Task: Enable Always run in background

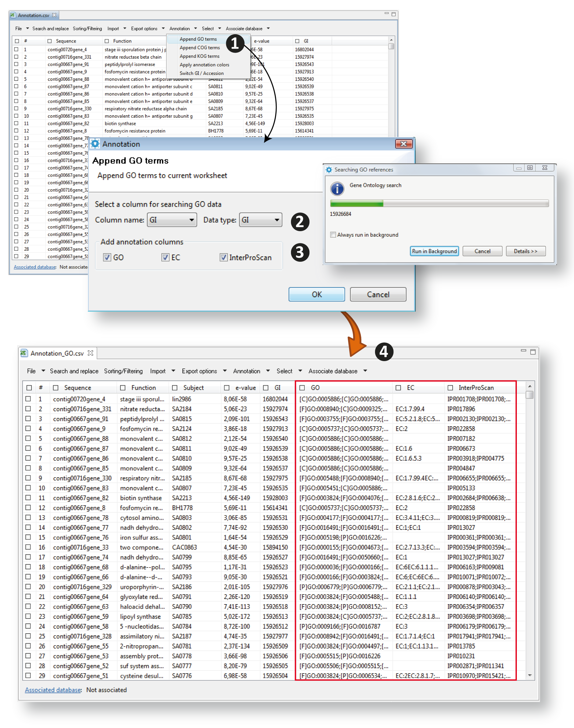Action: [333, 235]
